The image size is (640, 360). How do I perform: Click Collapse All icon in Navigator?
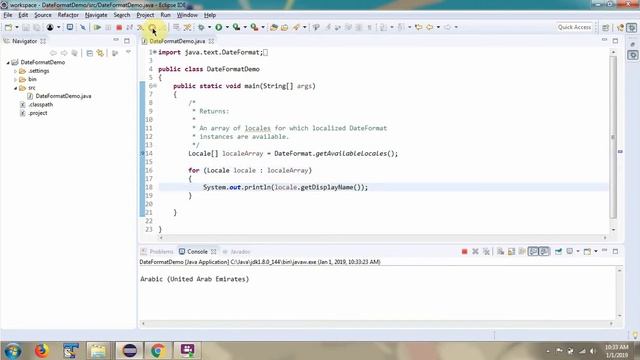[90, 53]
